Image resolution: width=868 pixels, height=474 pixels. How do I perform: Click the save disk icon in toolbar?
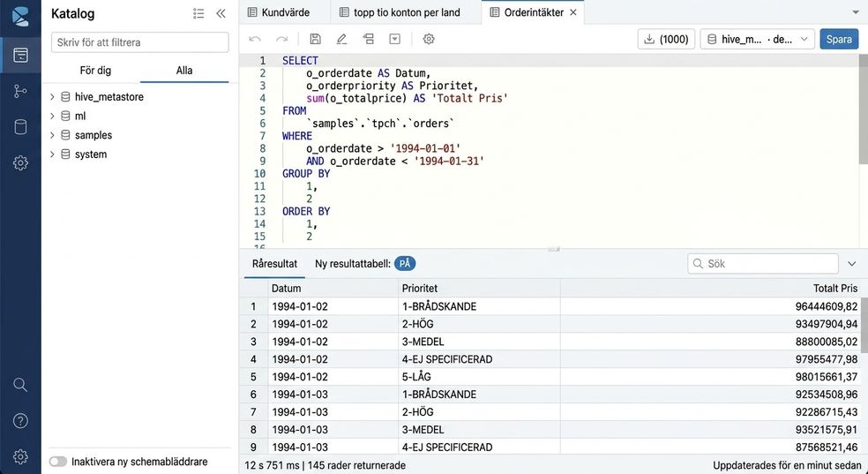(315, 39)
